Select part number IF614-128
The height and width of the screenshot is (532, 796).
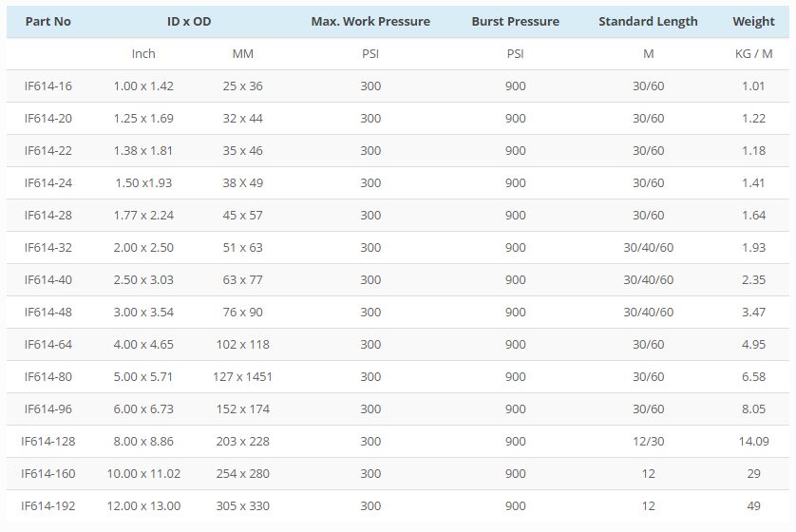[47, 442]
